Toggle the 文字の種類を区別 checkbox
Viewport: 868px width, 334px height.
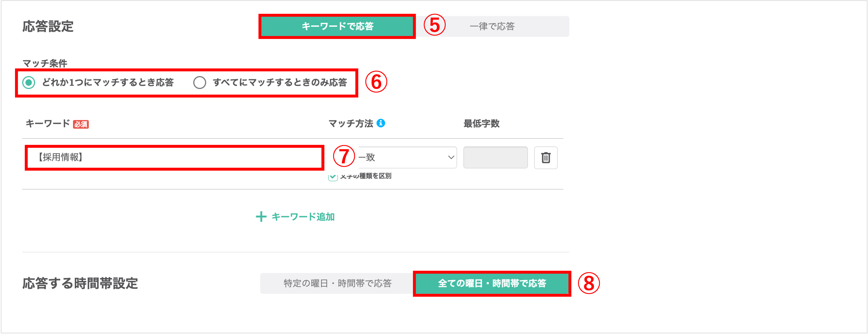(x=333, y=176)
